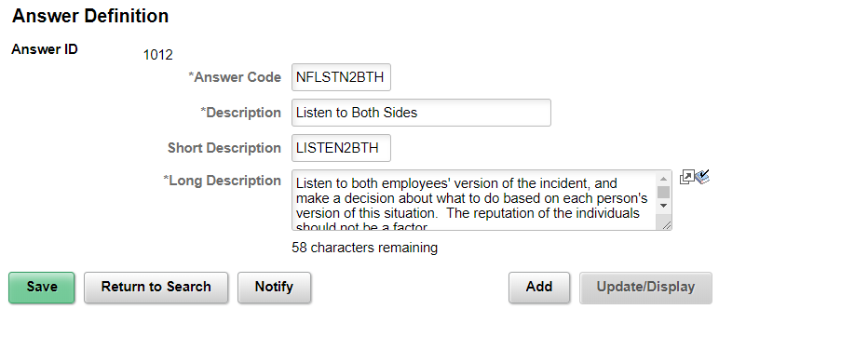Click the Answer Definition page heading
Screen dimensions: 868x363
click(90, 16)
